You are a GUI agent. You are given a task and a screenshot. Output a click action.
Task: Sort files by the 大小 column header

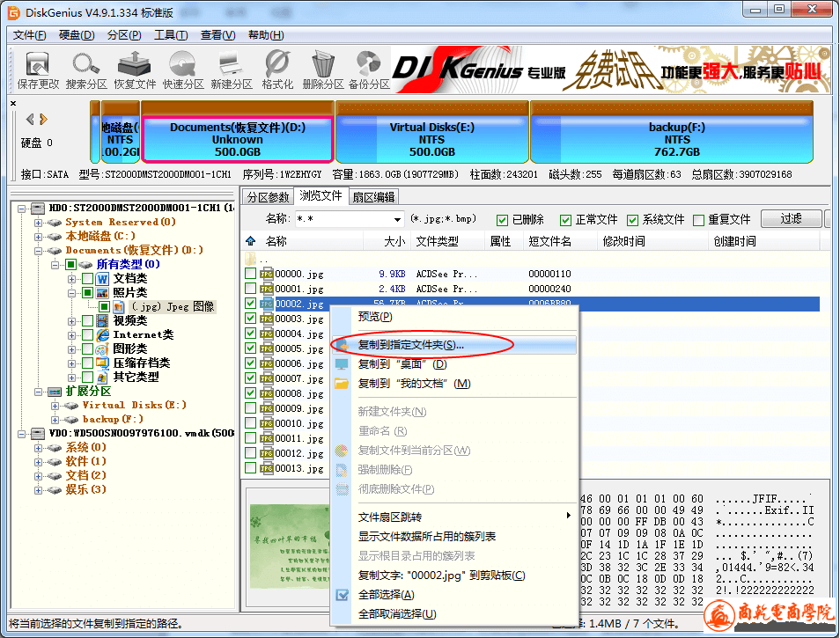pyautogui.click(x=387, y=241)
